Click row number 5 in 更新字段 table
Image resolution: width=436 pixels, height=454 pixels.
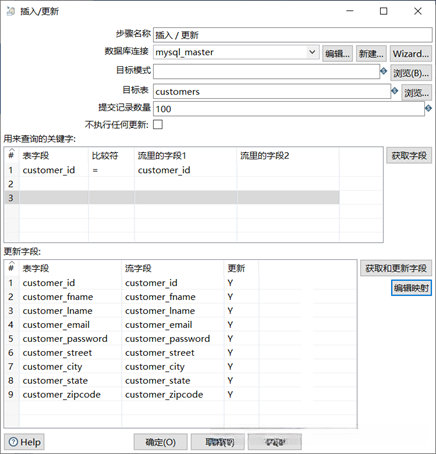click(11, 339)
